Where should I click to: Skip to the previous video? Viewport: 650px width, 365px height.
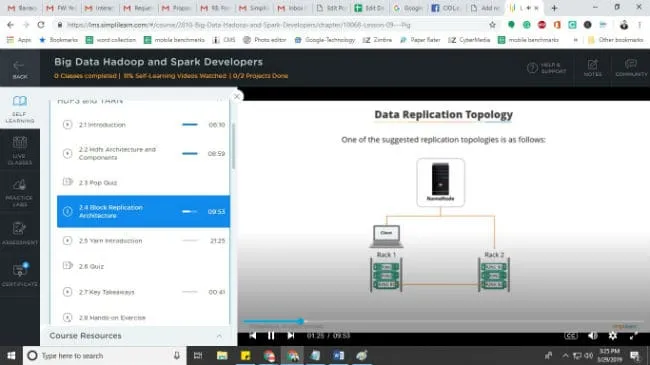[252, 335]
